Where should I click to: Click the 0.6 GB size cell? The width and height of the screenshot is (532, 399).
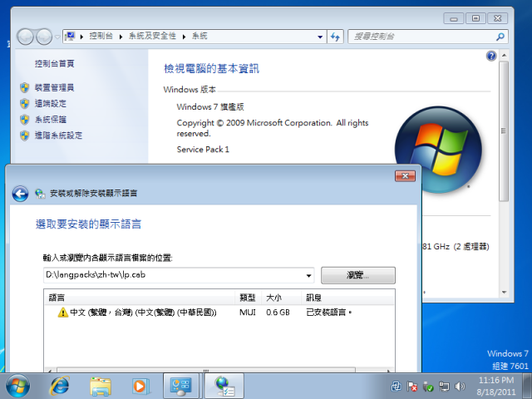point(278,313)
